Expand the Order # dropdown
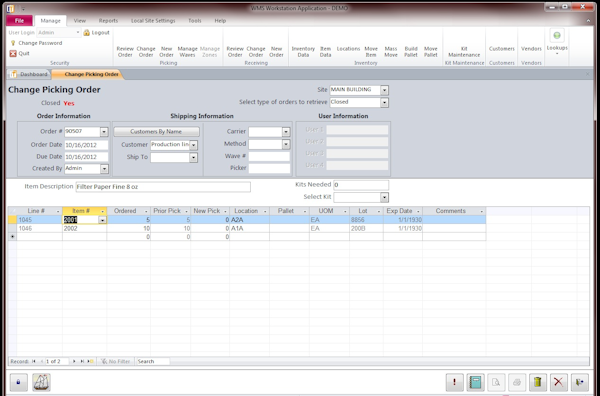 (104, 132)
